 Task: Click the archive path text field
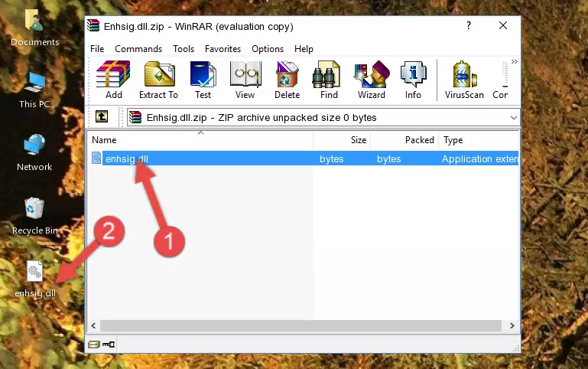click(x=323, y=117)
